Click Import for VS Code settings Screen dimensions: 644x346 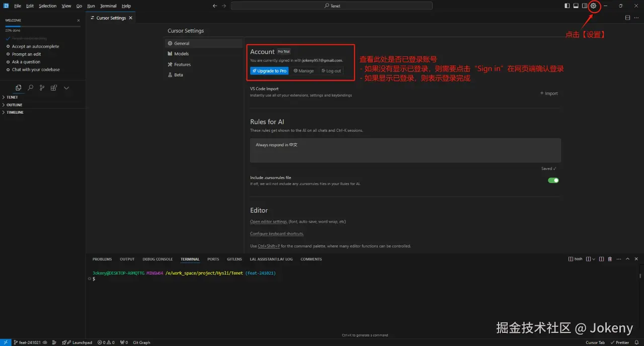[x=549, y=94]
